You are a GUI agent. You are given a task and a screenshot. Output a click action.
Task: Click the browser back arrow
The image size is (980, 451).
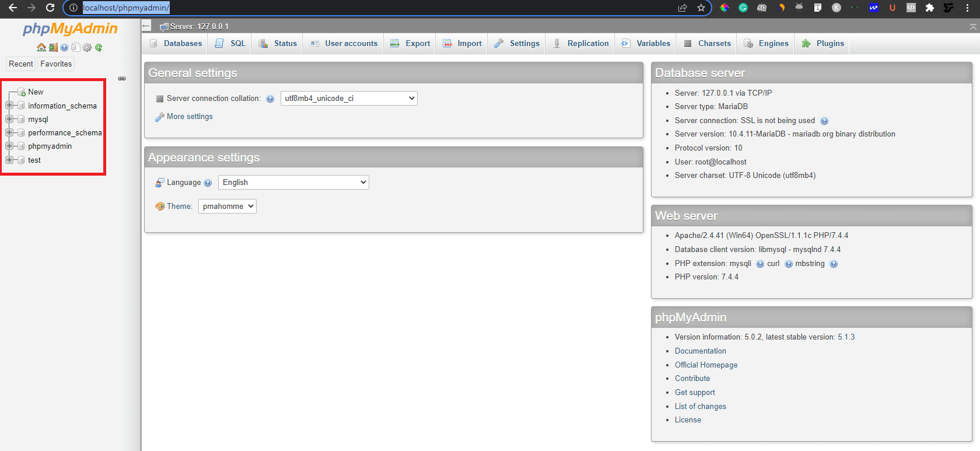coord(13,8)
